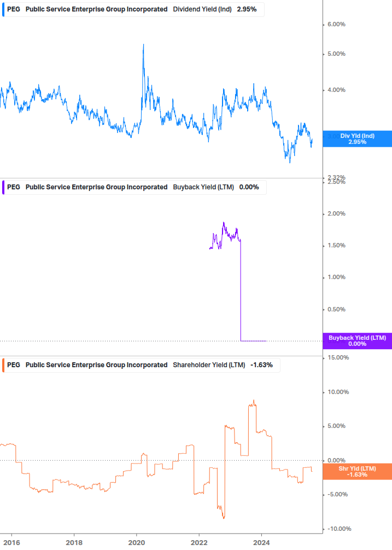Click the 1.00% axis label
Image resolution: width=392 pixels, height=550 pixels.
click(x=336, y=277)
